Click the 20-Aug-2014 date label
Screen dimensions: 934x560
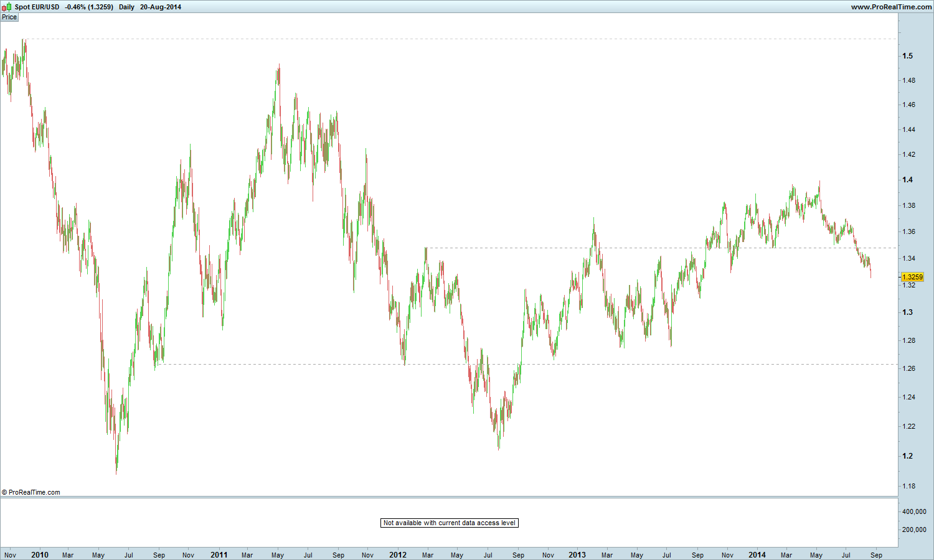click(161, 7)
